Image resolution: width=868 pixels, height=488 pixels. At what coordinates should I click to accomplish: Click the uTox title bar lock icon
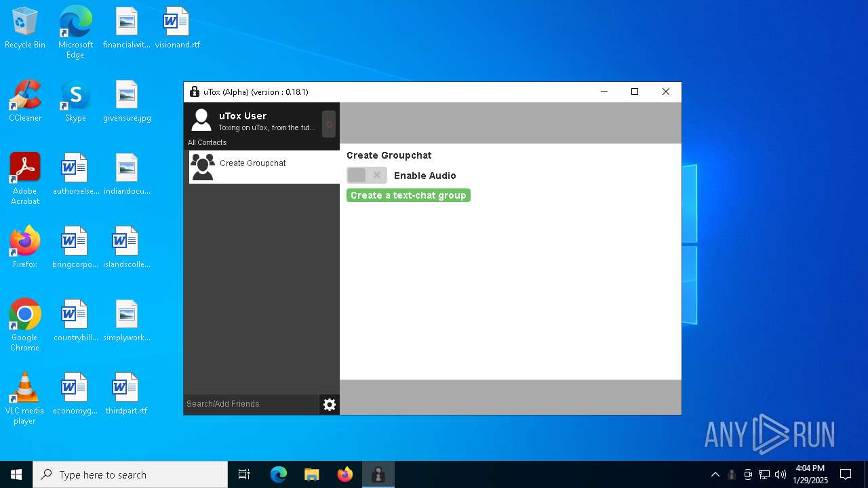[x=195, y=92]
